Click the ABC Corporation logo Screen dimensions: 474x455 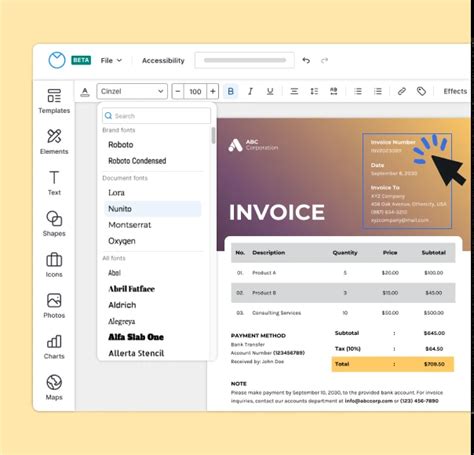point(253,145)
